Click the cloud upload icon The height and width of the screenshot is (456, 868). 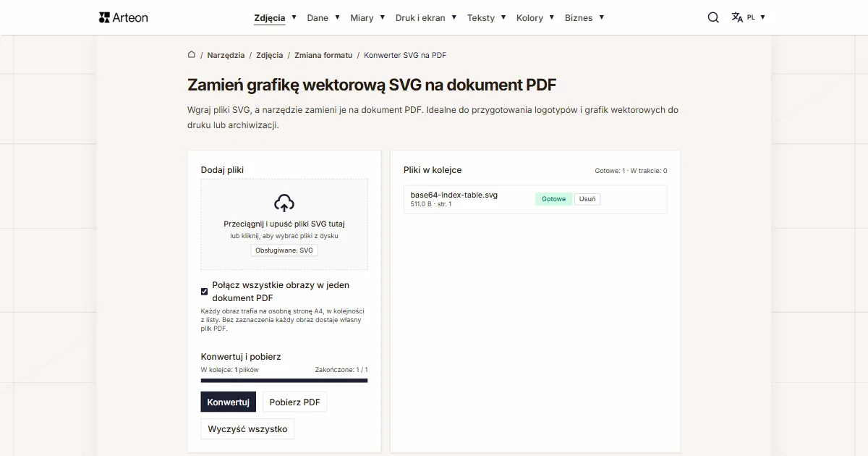[284, 203]
